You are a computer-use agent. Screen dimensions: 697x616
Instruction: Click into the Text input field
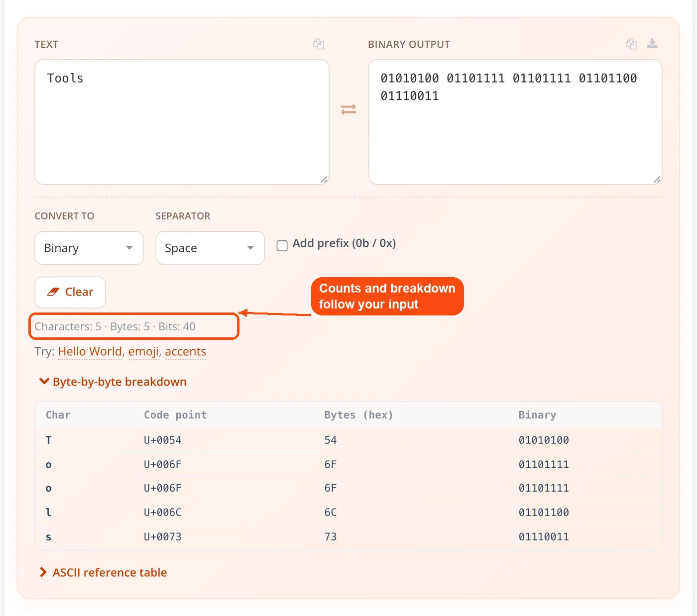click(x=182, y=122)
